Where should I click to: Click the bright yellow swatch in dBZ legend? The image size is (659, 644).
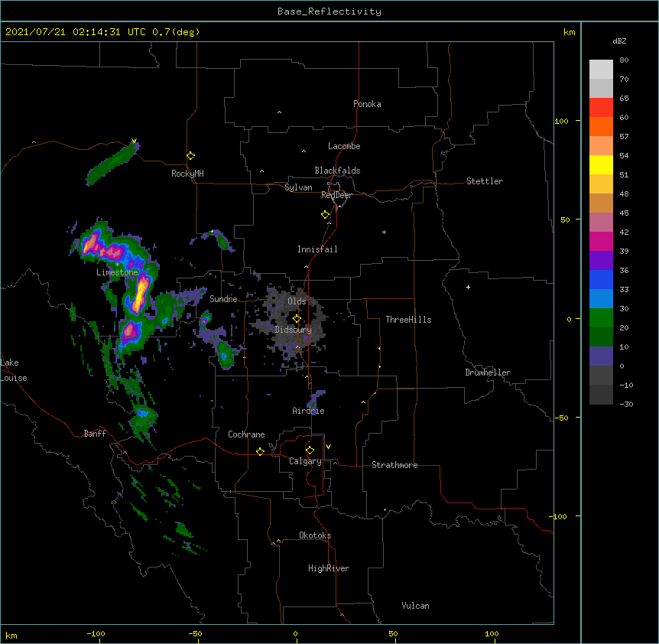coord(601,164)
